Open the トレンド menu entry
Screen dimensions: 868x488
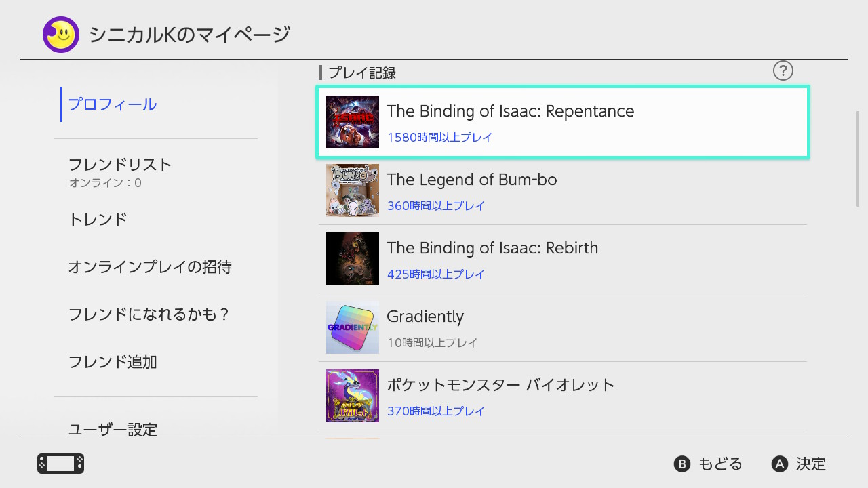(x=98, y=220)
